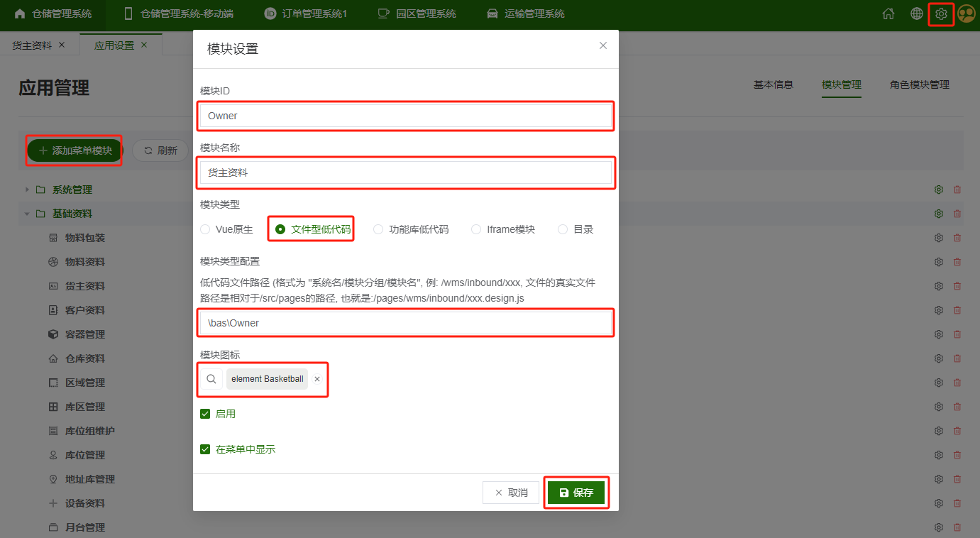Open 订单管理系统1 top menu
Image resolution: width=980 pixels, height=538 pixels.
305,13
